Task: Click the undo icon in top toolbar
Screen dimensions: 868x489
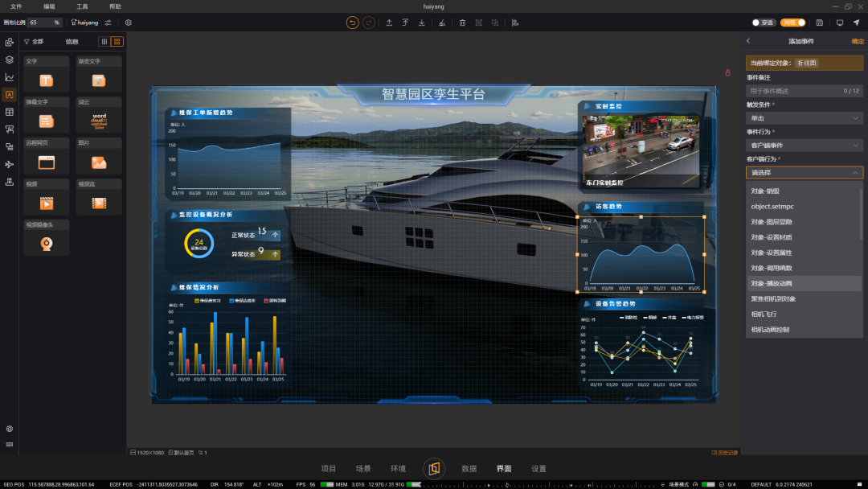Action: point(352,23)
